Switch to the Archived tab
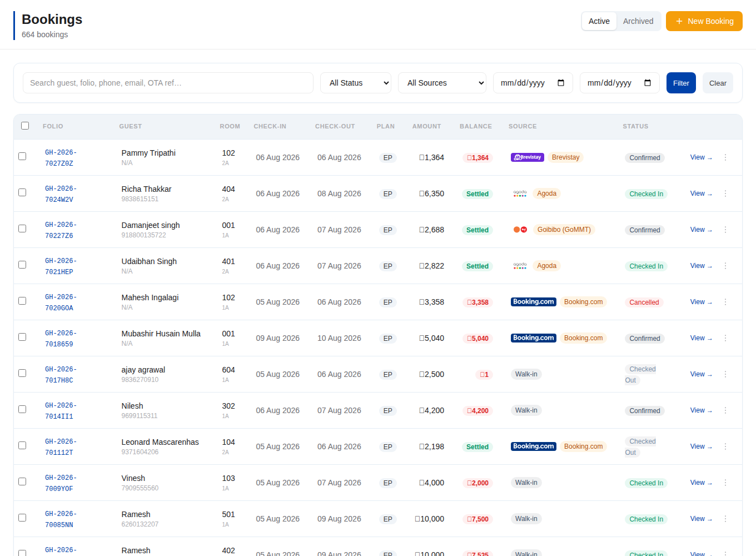This screenshot has height=556, width=756. coord(638,21)
